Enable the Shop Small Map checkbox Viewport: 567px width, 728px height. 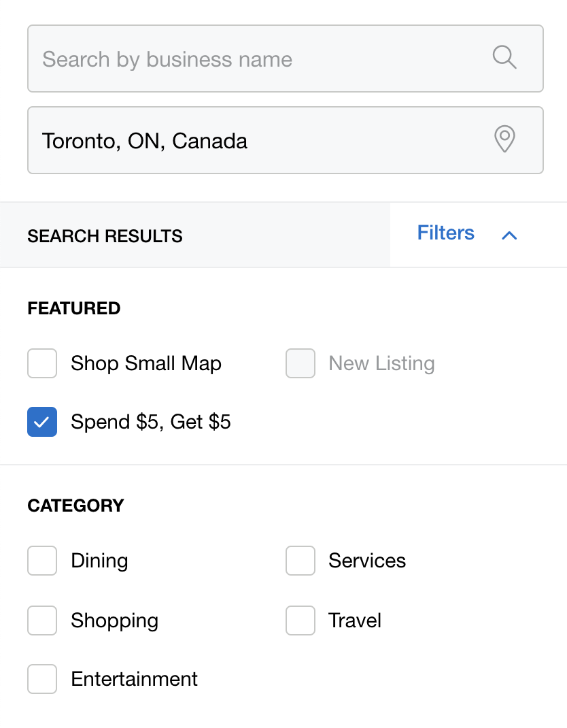point(42,363)
